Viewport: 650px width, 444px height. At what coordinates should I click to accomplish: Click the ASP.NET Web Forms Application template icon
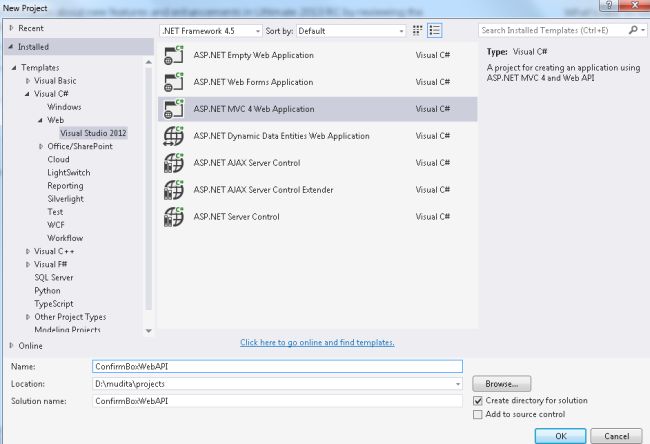click(174, 82)
